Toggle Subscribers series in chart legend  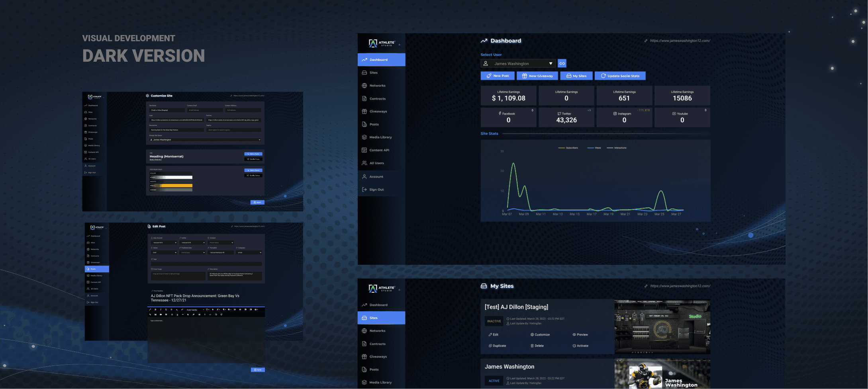point(568,148)
